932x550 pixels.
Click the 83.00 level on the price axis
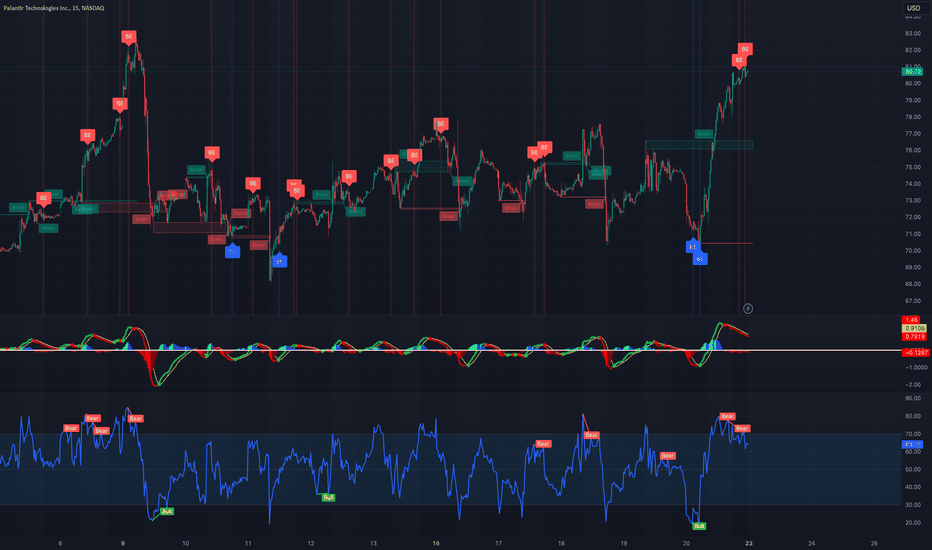912,33
